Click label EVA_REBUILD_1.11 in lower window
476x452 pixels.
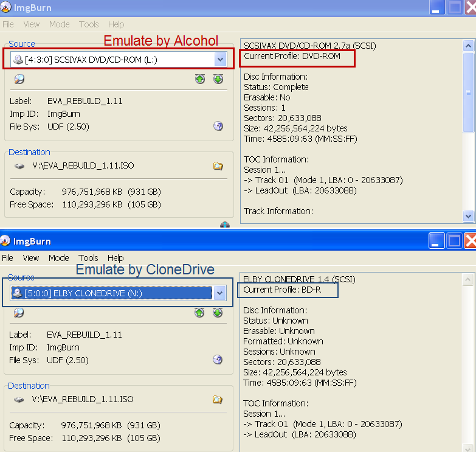[85, 335]
